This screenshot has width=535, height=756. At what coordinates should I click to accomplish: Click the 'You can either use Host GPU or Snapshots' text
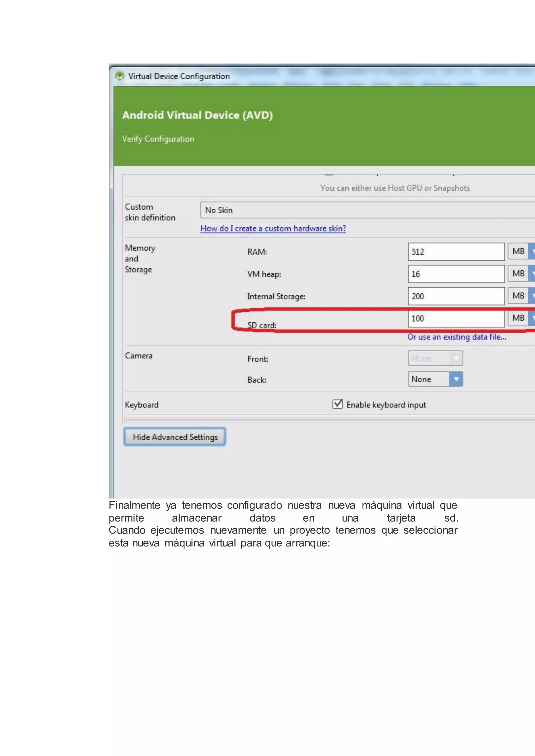pos(395,188)
